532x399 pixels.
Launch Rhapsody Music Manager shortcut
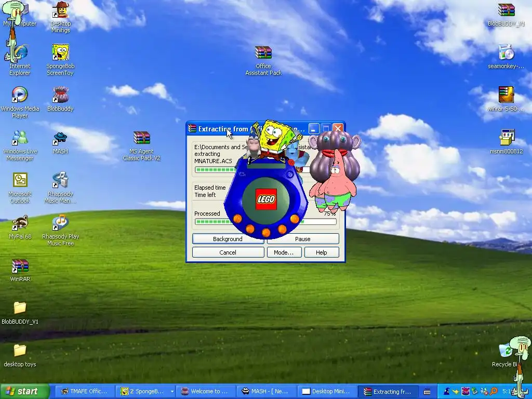coord(60,188)
